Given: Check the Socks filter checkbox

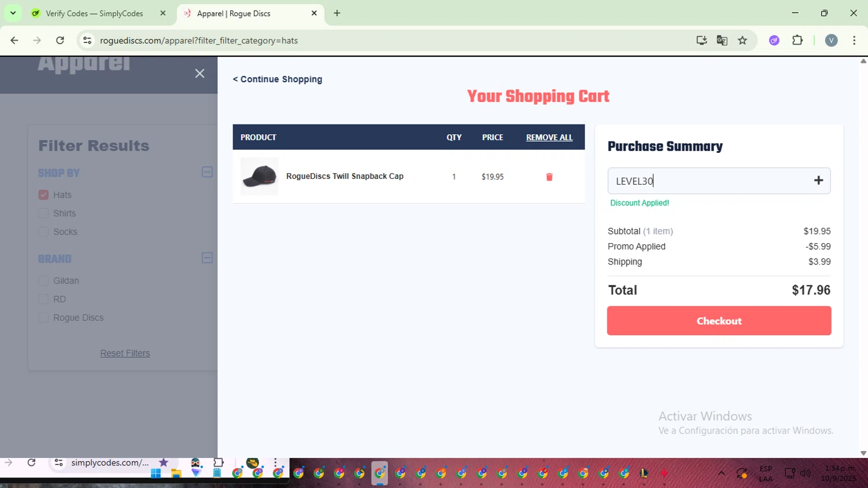Looking at the screenshot, I should [x=43, y=232].
